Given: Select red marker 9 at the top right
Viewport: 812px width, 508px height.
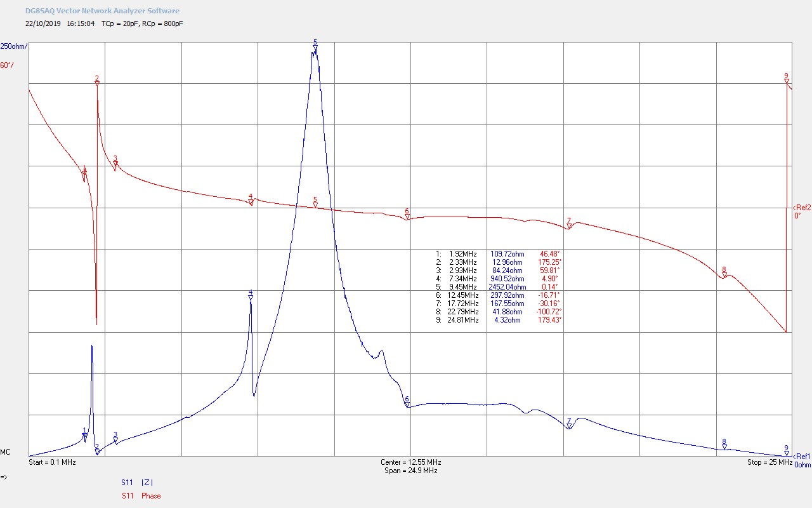Looking at the screenshot, I should pyautogui.click(x=786, y=79).
